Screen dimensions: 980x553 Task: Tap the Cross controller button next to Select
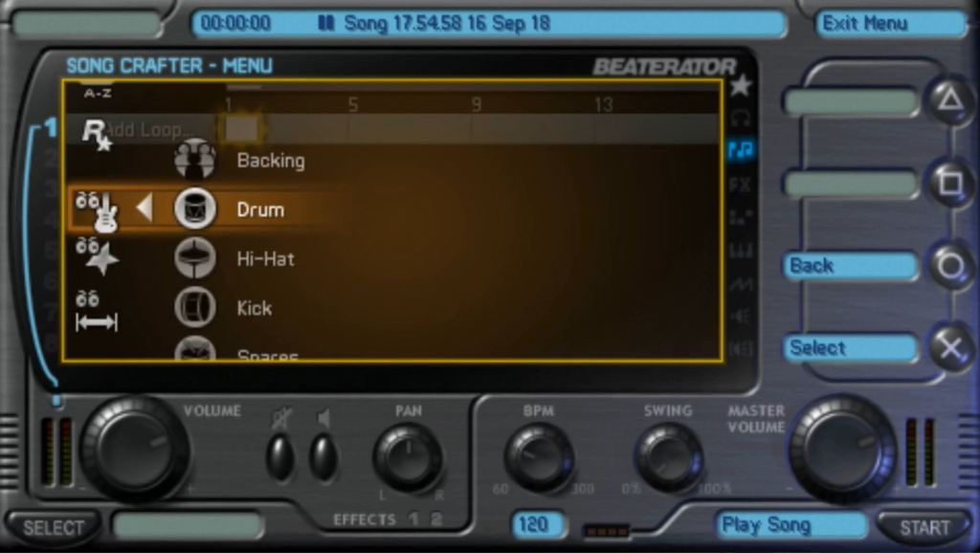click(x=950, y=348)
